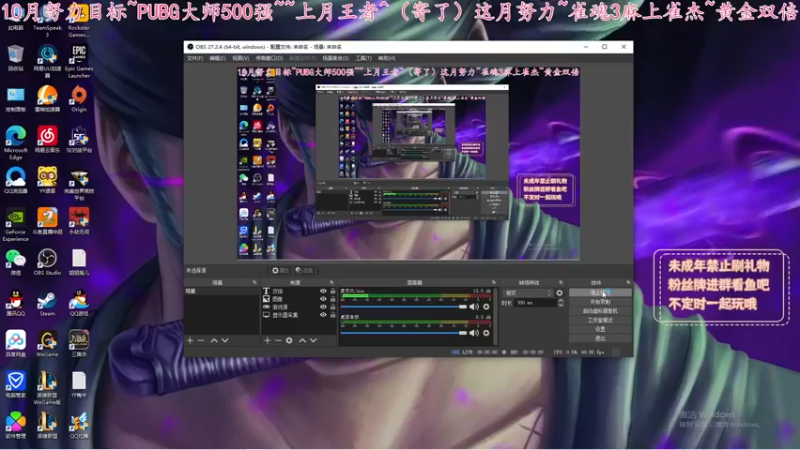Select the Tencent QQ penguin desktop icon
Image resolution: width=800 pixels, height=450 pixels.
16,303
